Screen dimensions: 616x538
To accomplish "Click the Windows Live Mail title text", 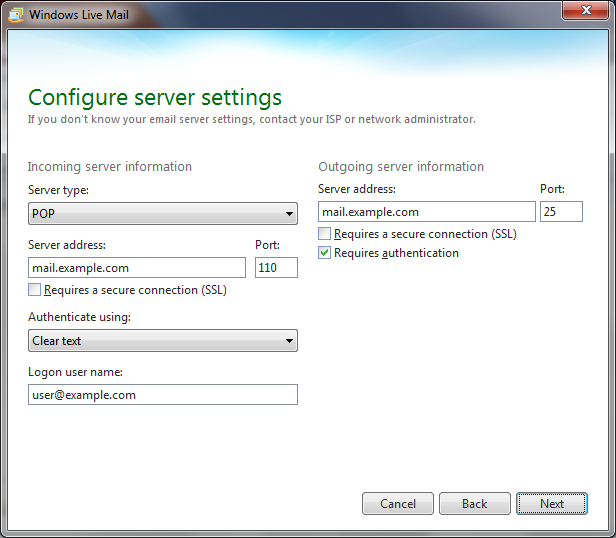I will 79,14.
